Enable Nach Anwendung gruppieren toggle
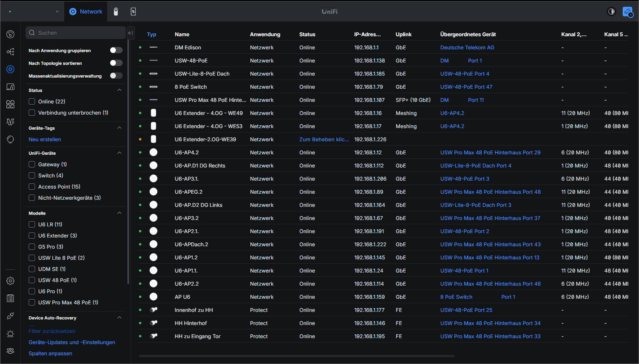This screenshot has height=364, width=639. 116,50
